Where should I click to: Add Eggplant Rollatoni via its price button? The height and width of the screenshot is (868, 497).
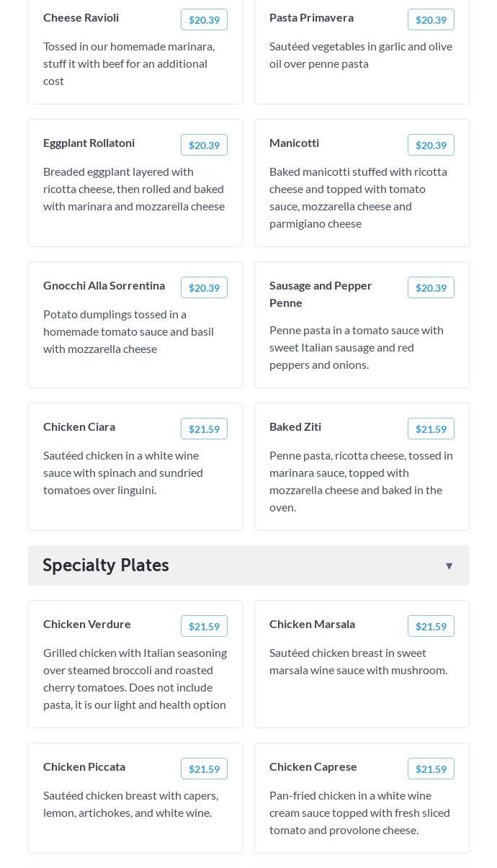[204, 146]
